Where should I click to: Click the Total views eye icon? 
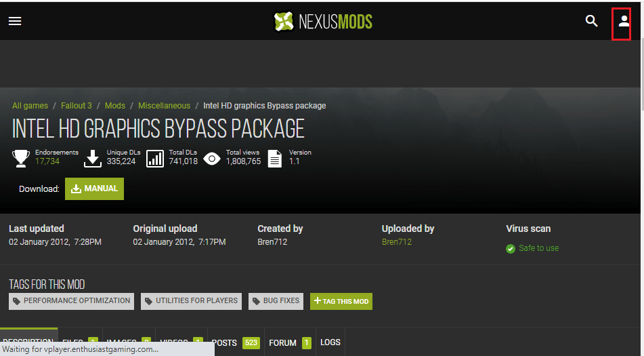[212, 158]
